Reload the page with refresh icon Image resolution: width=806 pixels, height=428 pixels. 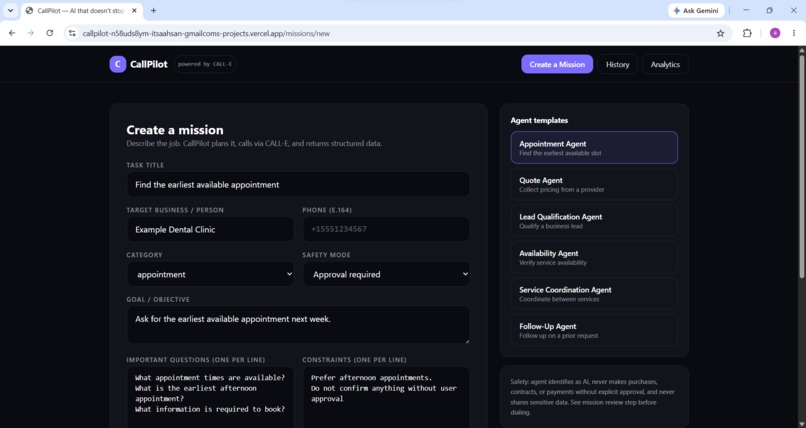49,33
